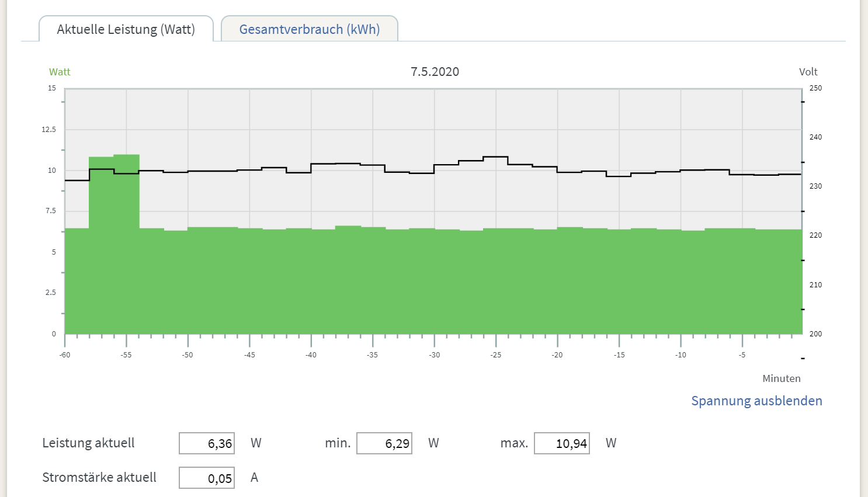This screenshot has height=497, width=868.
Task: Click the Leistung aktuell value field
Action: (207, 443)
